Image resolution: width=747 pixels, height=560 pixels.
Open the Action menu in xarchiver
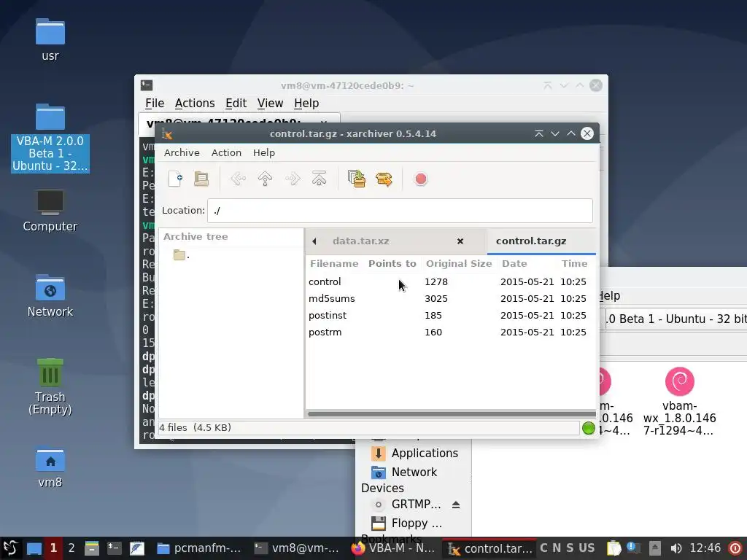pyautogui.click(x=226, y=153)
